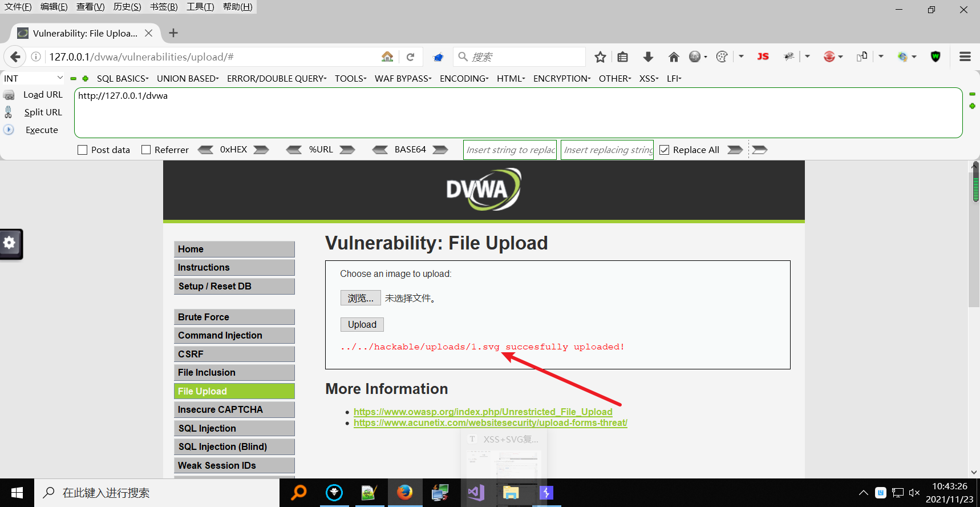The height and width of the screenshot is (507, 980).
Task: Open the Firefox hamburger menu
Action: click(x=965, y=57)
